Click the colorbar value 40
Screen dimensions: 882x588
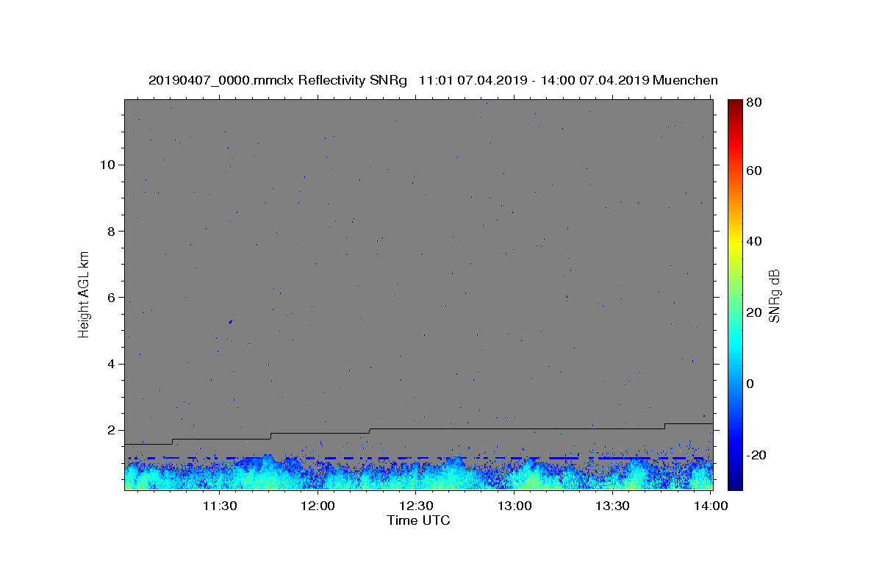click(x=753, y=241)
